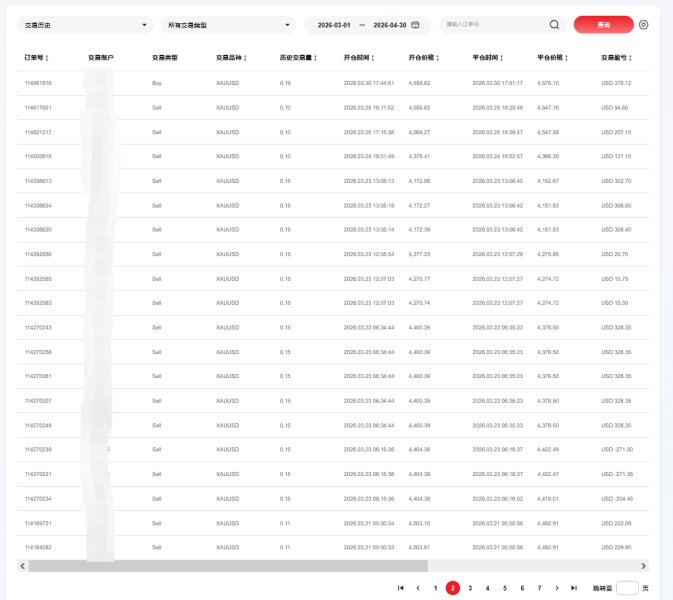Sort by 开仓时间 column arrows
Screen dimensions: 673x600
click(x=373, y=58)
